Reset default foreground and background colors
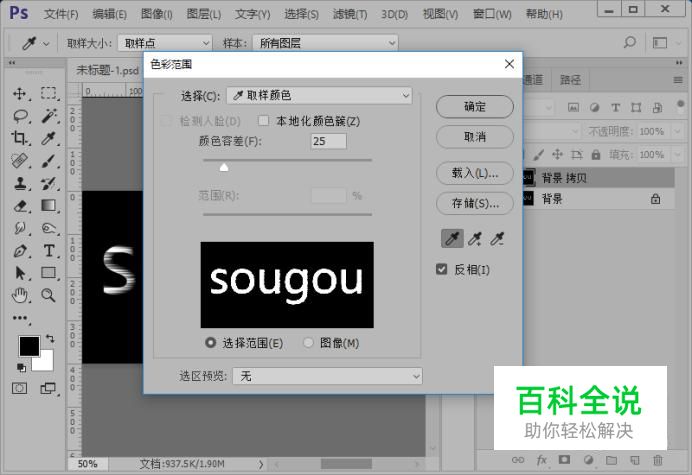The height and width of the screenshot is (475, 692). pos(21,367)
